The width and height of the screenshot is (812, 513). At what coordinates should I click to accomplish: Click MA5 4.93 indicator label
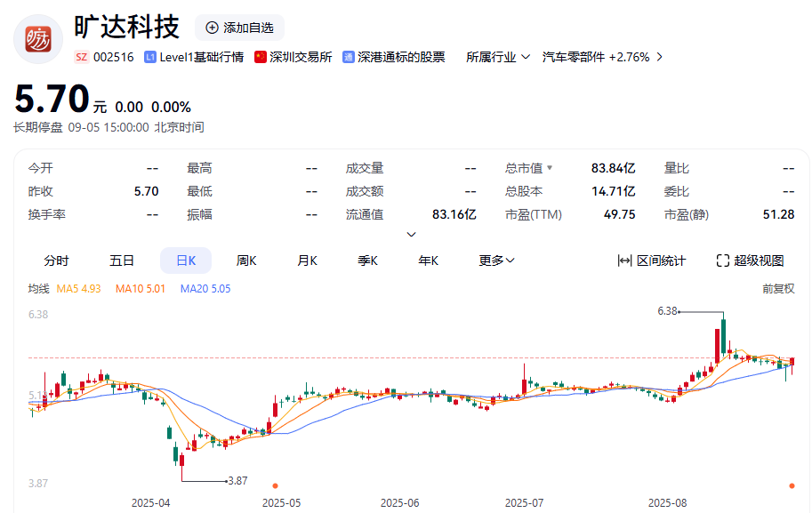pyautogui.click(x=79, y=288)
